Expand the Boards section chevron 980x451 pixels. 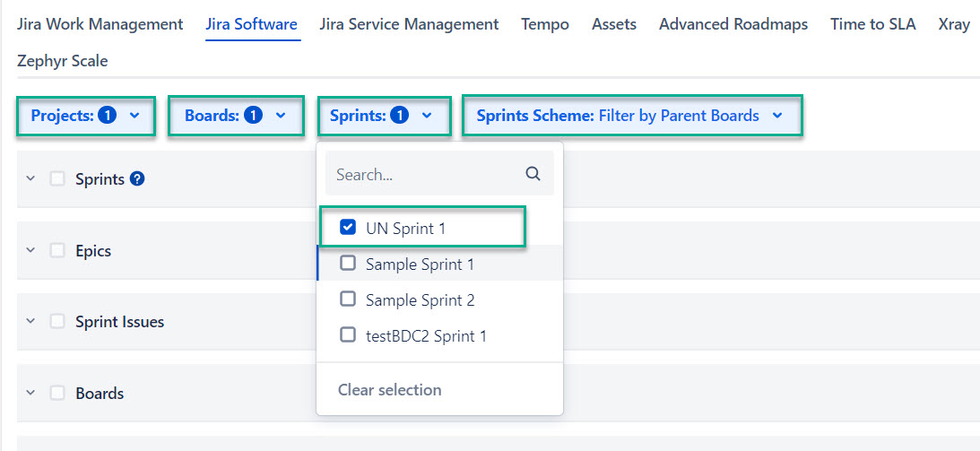pyautogui.click(x=30, y=393)
